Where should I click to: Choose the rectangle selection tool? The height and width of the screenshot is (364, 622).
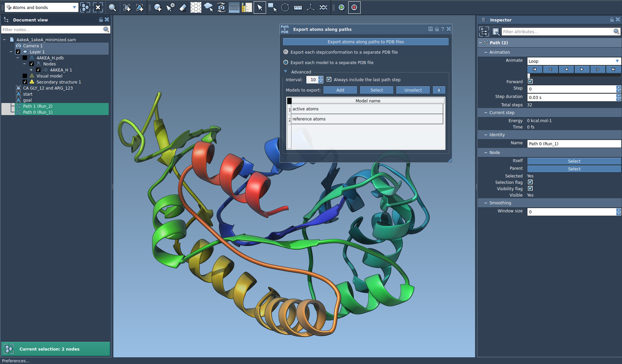coord(272,7)
